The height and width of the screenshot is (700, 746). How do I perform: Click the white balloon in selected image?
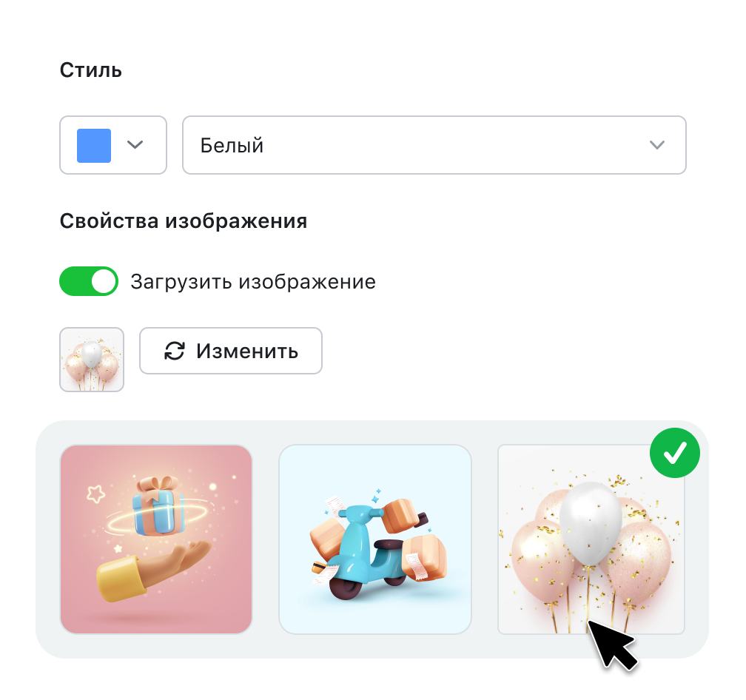(x=591, y=523)
